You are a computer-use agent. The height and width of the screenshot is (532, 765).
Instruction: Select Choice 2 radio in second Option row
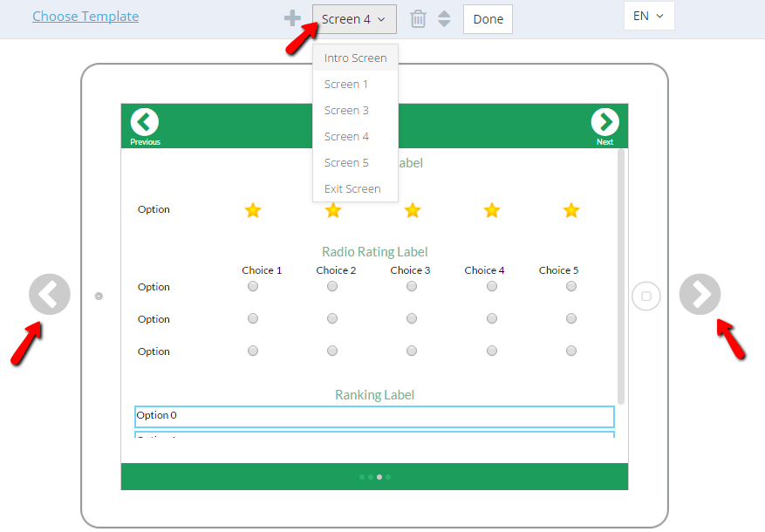click(332, 318)
